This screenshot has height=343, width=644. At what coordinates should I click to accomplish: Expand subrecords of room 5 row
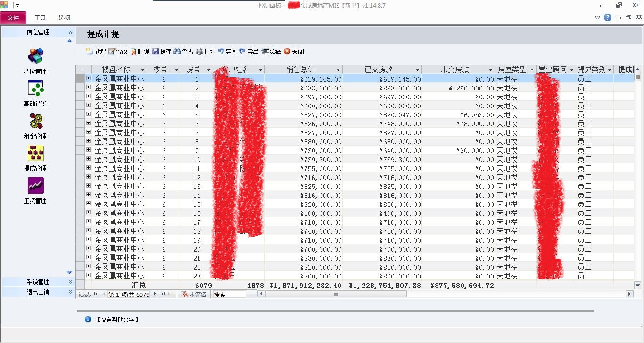click(88, 114)
